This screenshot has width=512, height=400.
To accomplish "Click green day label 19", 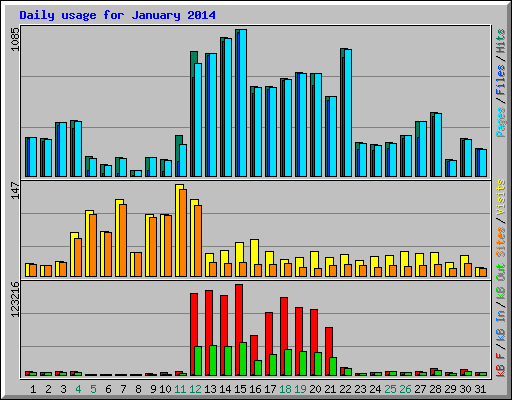I will [x=300, y=389].
